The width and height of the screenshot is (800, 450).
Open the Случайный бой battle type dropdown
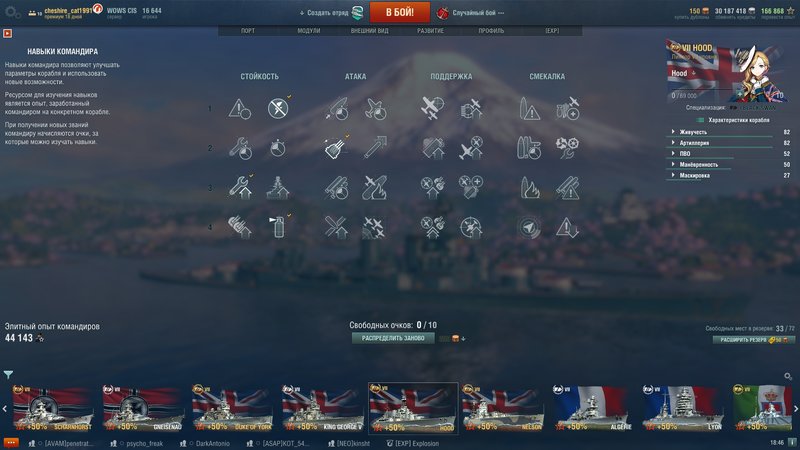[472, 13]
